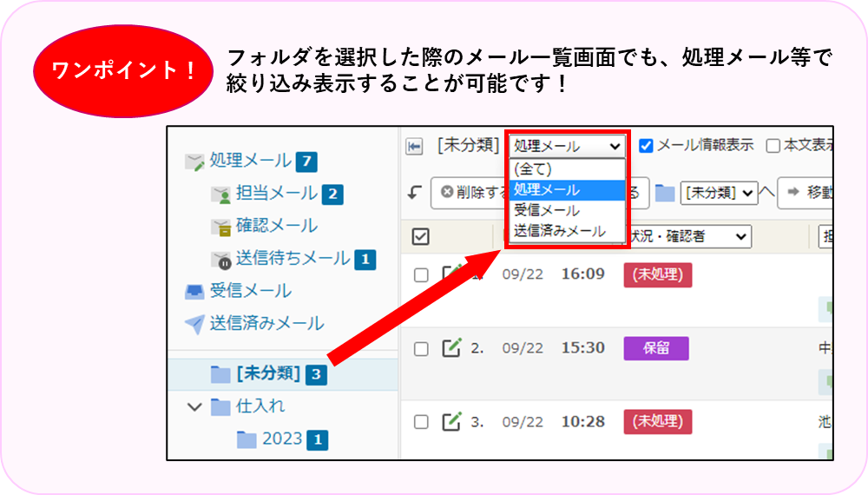
Task: Open the 処理メール filter dropdown
Action: (566, 146)
